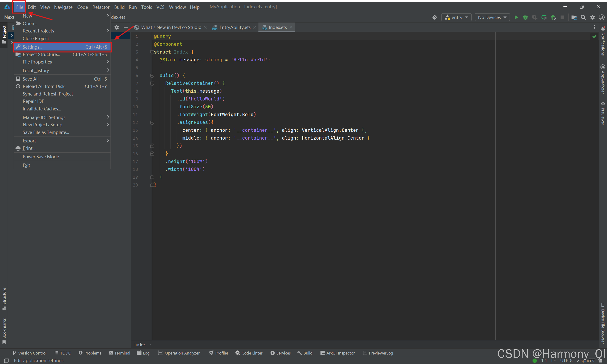Screen dimensions: 607x364
Task: Close the EntryAbility.ets tab
Action: pos(254,27)
